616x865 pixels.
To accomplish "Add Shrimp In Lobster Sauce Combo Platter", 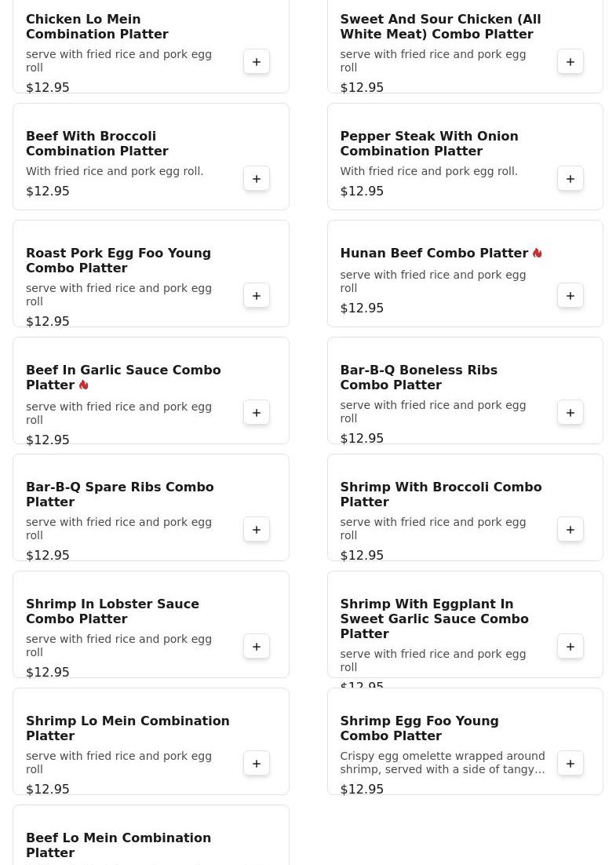I will click(257, 647).
